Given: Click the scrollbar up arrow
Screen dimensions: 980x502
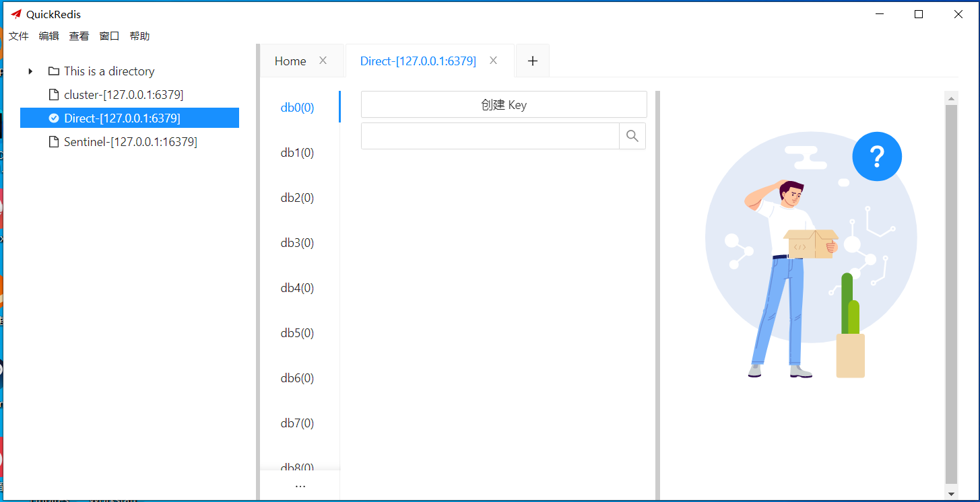Looking at the screenshot, I should coord(951,99).
